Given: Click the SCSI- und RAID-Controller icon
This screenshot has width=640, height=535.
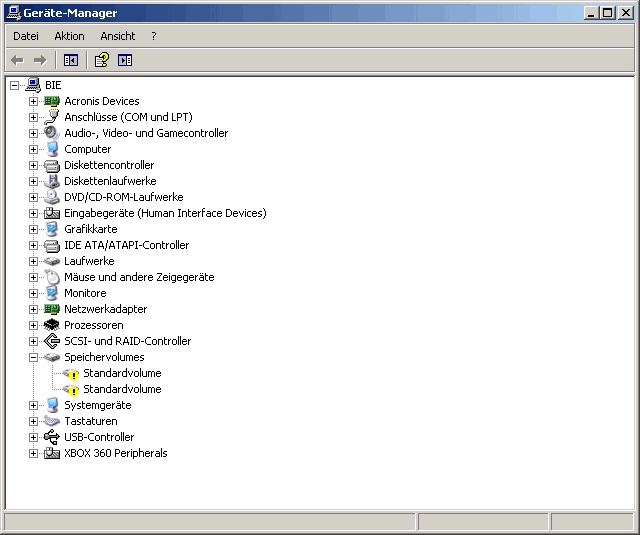Looking at the screenshot, I should [52, 341].
